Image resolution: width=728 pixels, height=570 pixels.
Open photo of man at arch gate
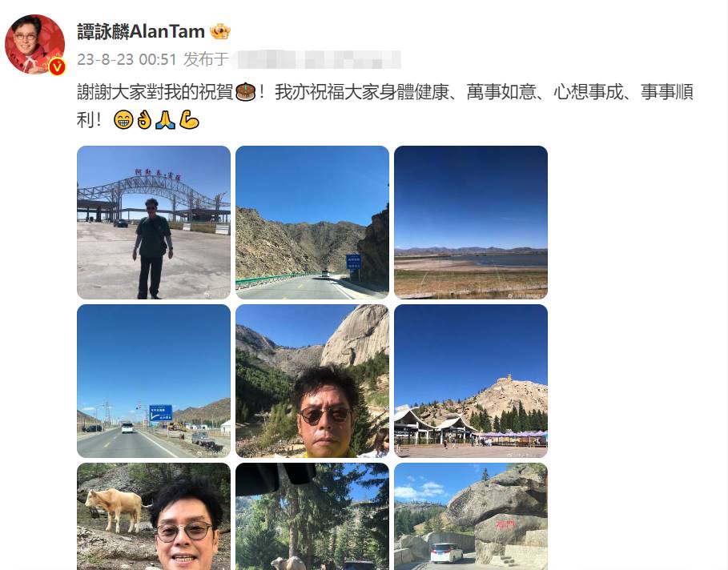(x=154, y=223)
